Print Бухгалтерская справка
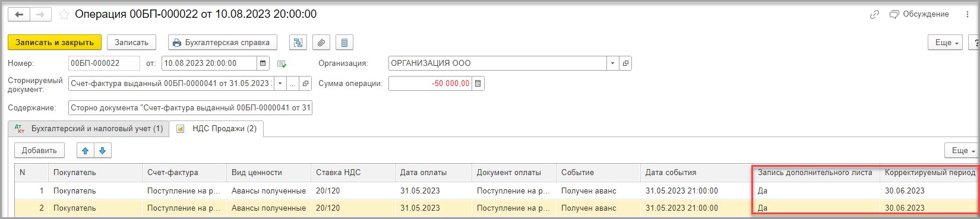980x219 pixels. tap(223, 43)
